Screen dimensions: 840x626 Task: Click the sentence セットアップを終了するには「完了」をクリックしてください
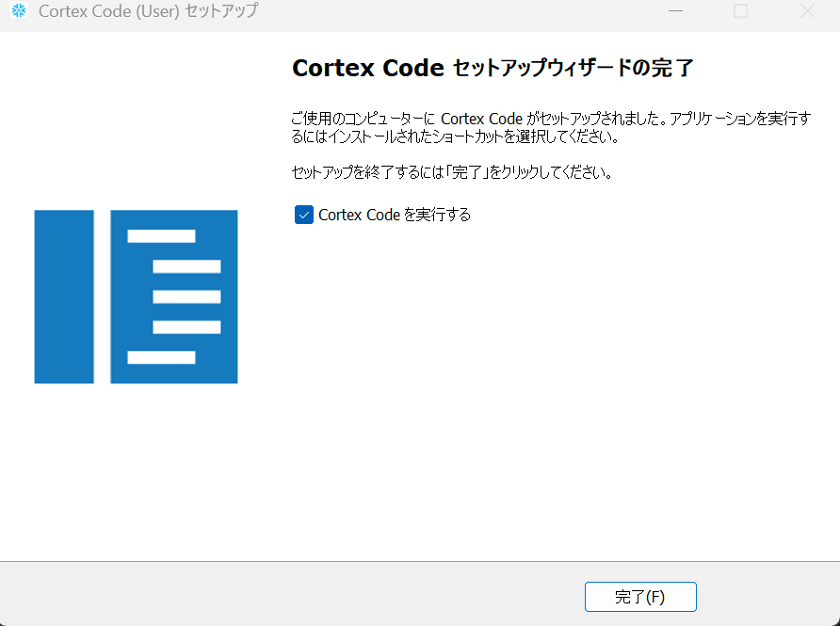click(452, 172)
